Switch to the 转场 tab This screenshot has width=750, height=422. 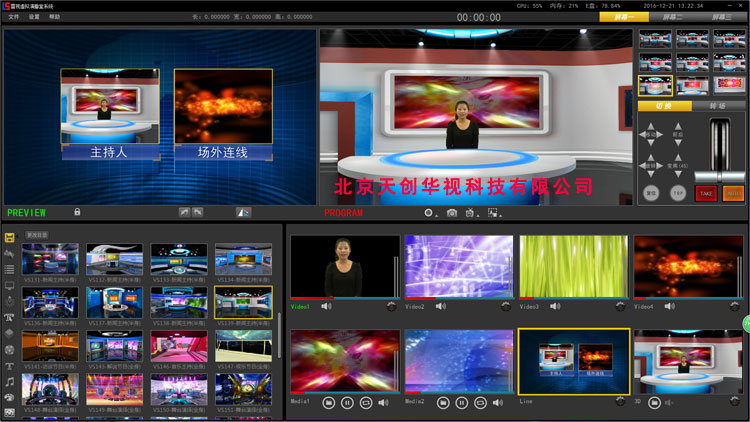pyautogui.click(x=716, y=106)
